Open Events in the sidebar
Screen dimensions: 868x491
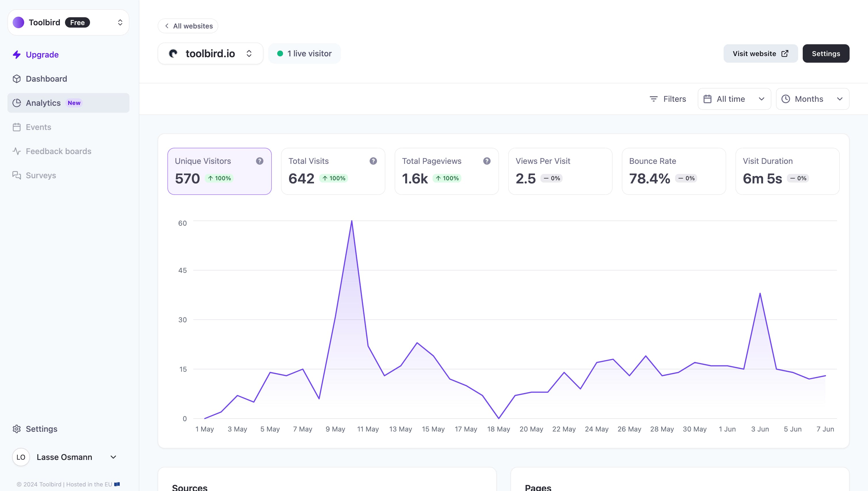tap(68, 127)
